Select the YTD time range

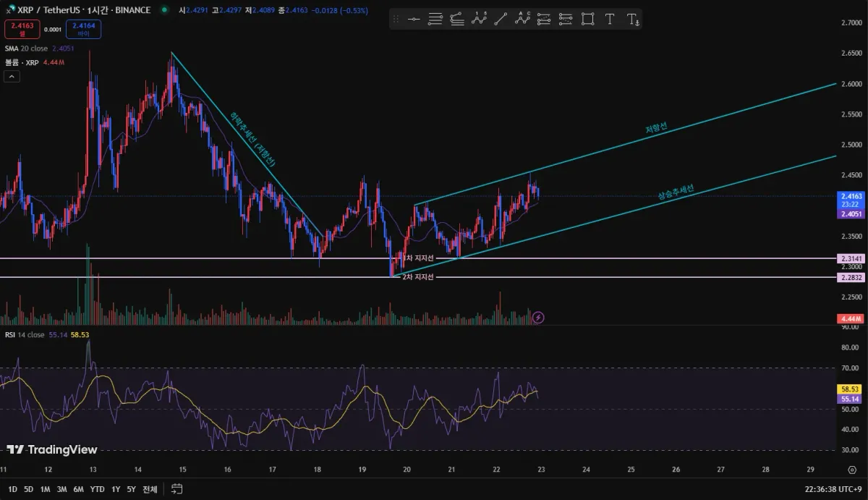[97, 489]
